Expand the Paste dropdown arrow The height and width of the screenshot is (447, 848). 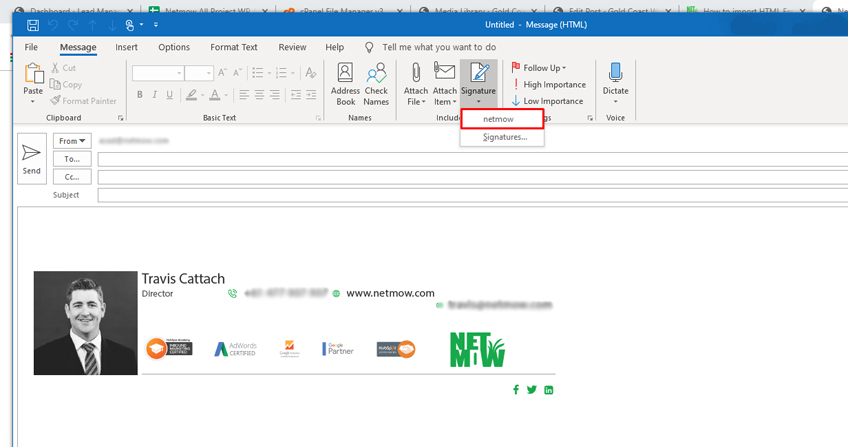pos(33,102)
